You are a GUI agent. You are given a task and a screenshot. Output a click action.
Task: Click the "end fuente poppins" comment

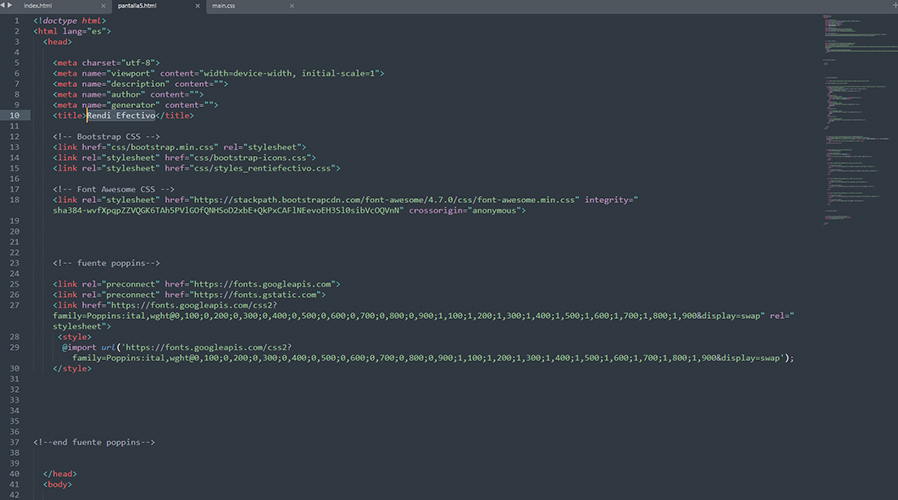tap(96, 442)
